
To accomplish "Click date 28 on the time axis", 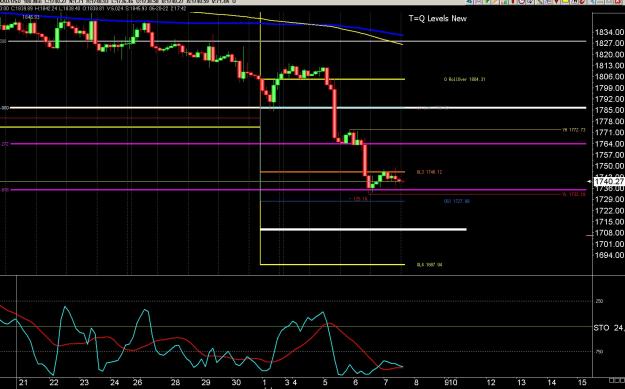I will tap(175, 383).
